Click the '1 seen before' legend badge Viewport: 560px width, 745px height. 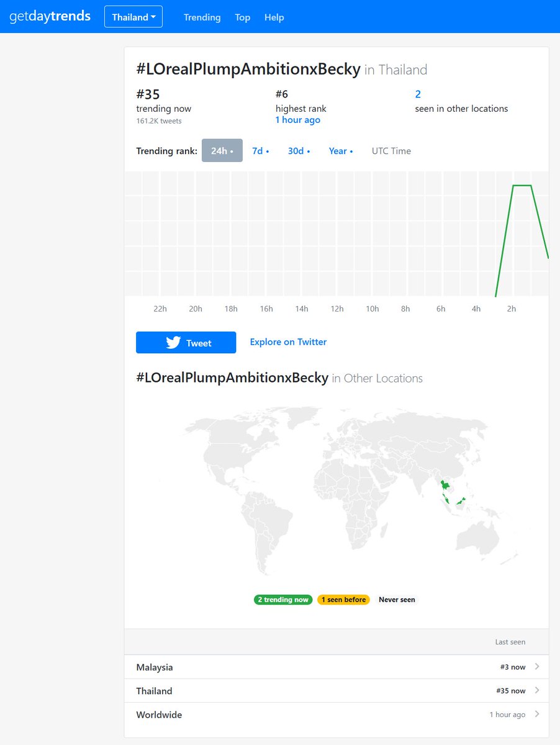point(343,600)
